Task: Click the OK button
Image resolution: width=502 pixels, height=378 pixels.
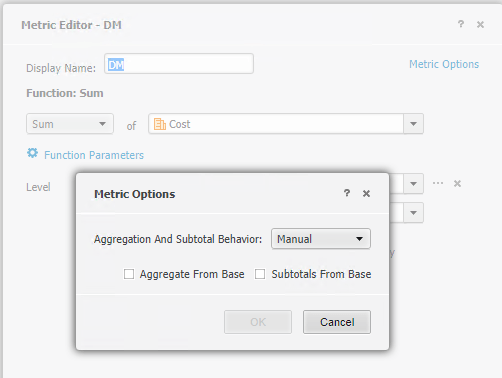Action: pos(258,322)
